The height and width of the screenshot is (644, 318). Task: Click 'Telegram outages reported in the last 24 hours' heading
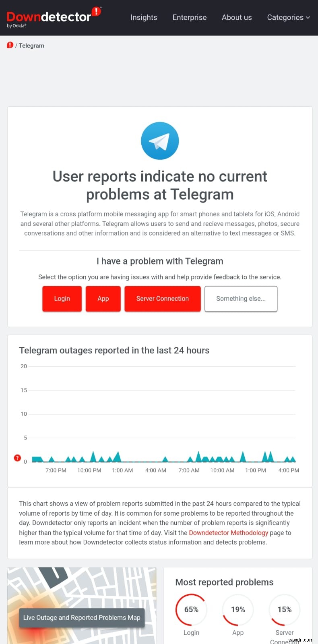click(x=114, y=350)
